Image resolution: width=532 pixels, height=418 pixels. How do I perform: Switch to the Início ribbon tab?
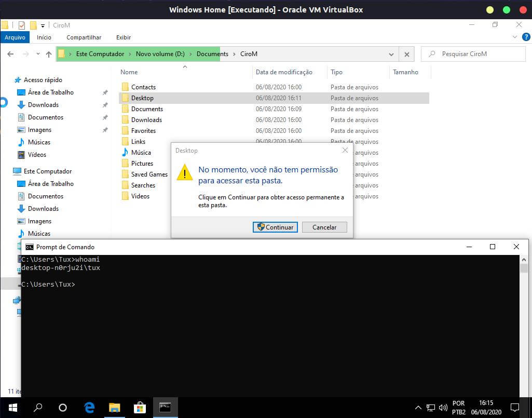[44, 37]
